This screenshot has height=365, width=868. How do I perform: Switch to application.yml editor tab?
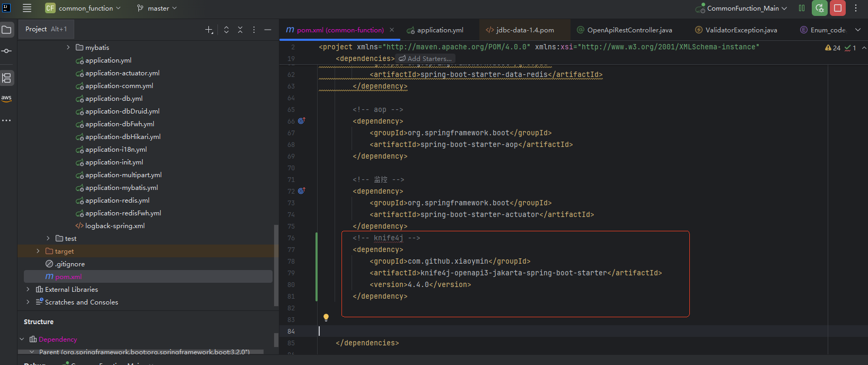(435, 30)
